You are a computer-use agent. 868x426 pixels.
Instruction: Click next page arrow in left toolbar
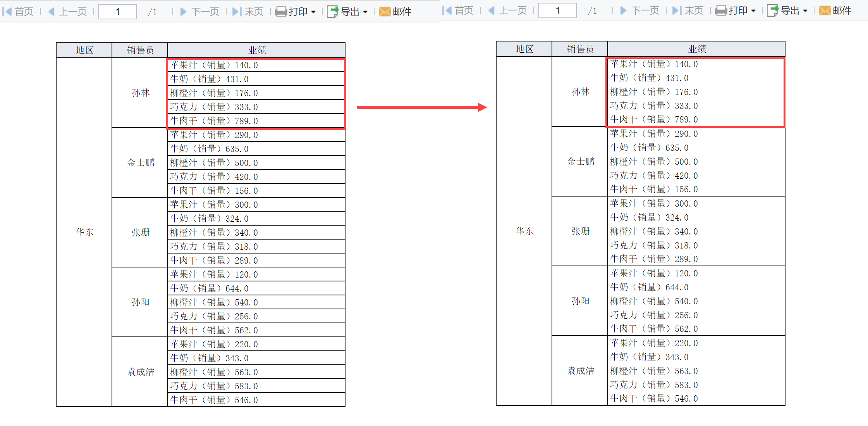coord(184,11)
